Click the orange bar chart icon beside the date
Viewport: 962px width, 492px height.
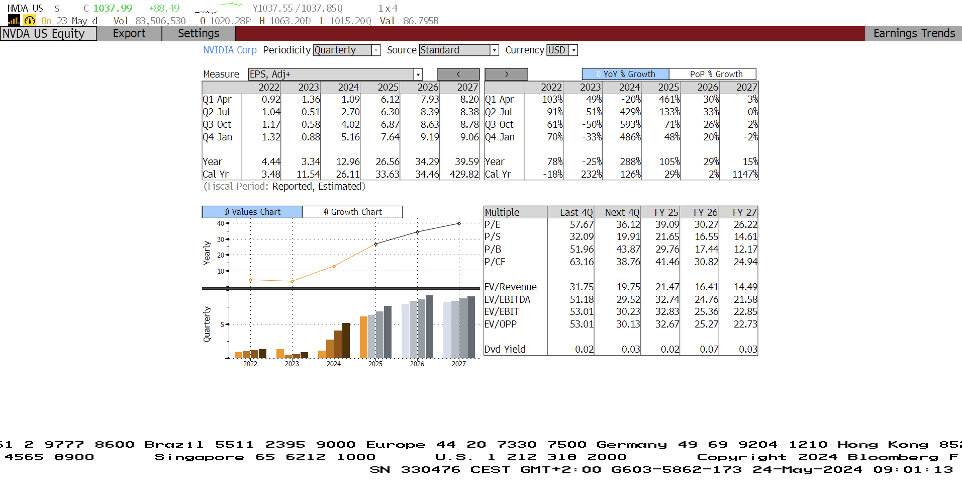click(13, 20)
